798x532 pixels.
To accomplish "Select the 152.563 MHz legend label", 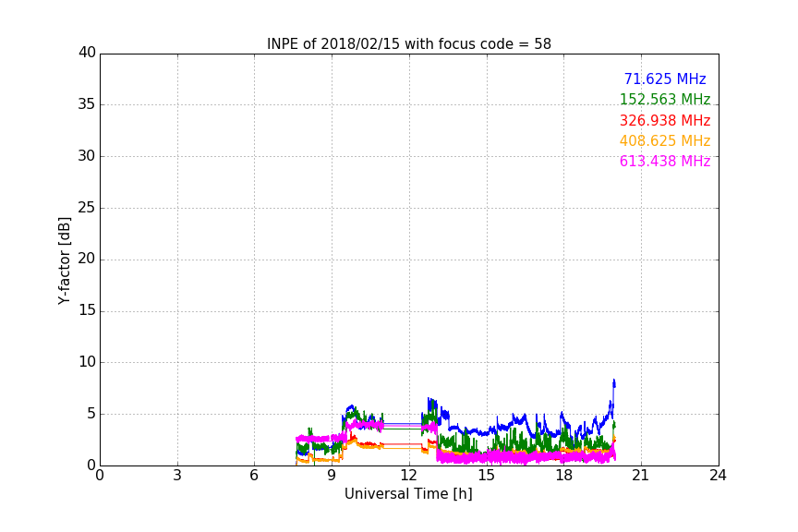I will pyautogui.click(x=665, y=99).
